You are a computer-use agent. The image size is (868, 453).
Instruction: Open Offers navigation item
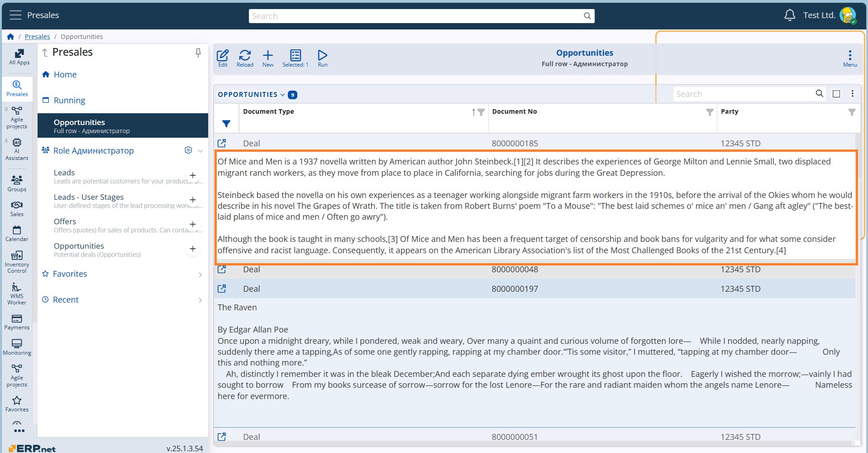click(x=65, y=222)
